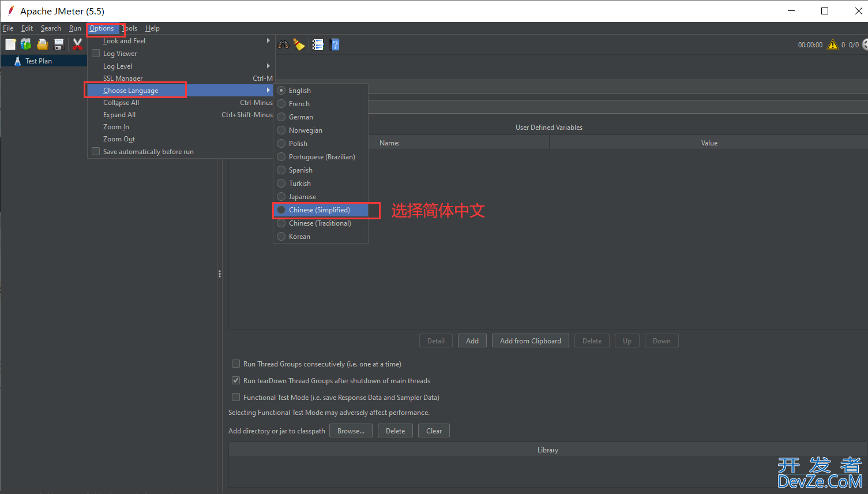Expand the Look and Feel submenu

180,41
